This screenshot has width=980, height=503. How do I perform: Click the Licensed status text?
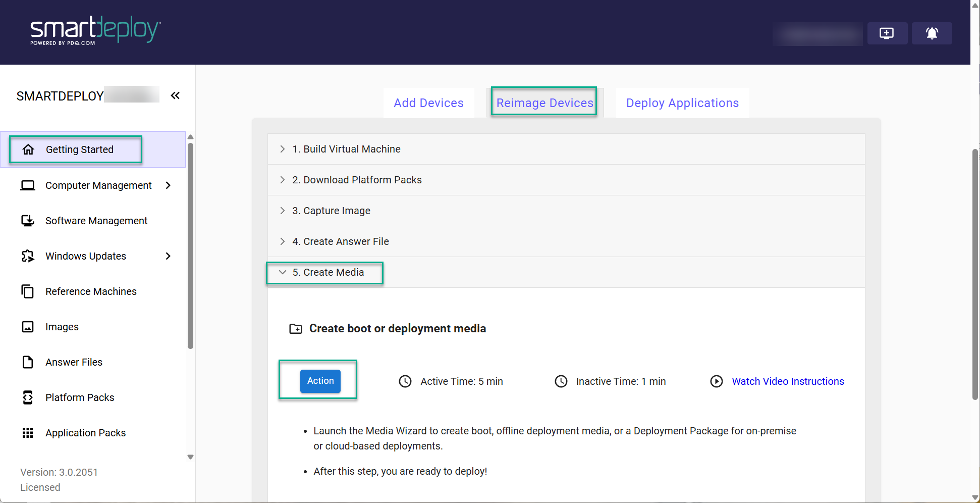(40, 487)
